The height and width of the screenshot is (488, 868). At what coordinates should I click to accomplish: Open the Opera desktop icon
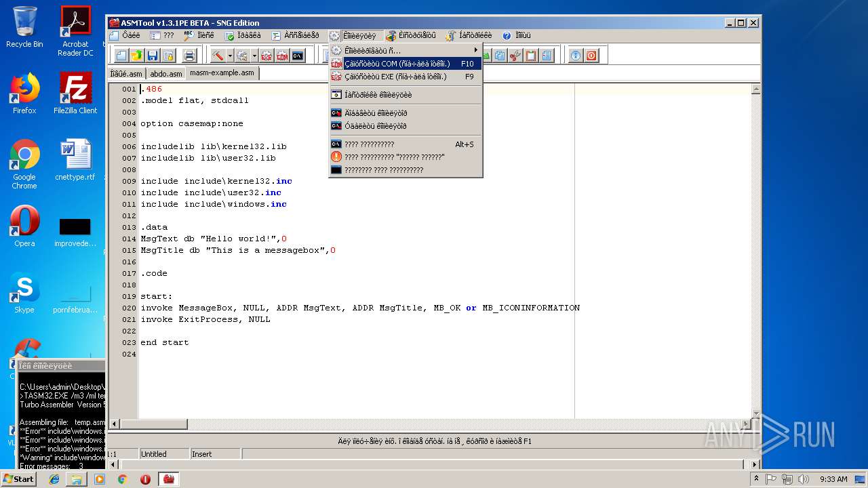pos(24,226)
